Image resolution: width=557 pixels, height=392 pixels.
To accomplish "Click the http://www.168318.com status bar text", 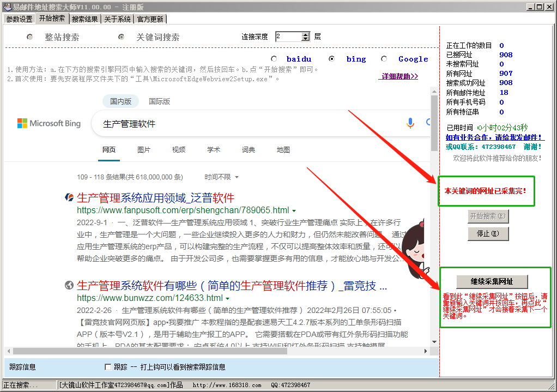I will [x=227, y=385].
